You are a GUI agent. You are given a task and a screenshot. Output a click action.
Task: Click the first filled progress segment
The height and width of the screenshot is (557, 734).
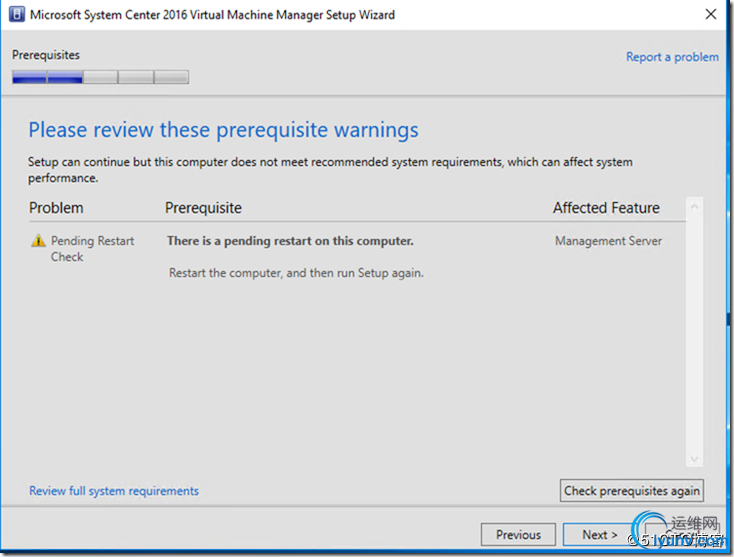29,77
